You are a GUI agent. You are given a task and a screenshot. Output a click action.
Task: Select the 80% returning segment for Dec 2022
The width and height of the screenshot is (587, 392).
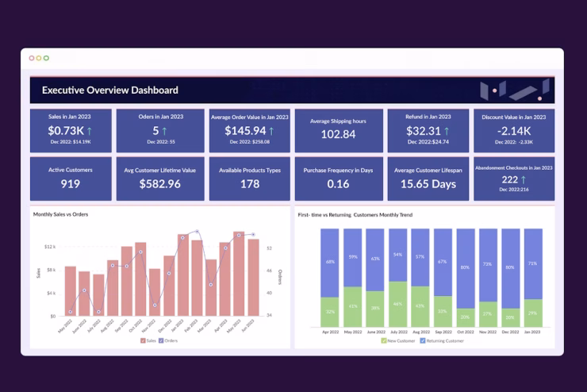511,268
